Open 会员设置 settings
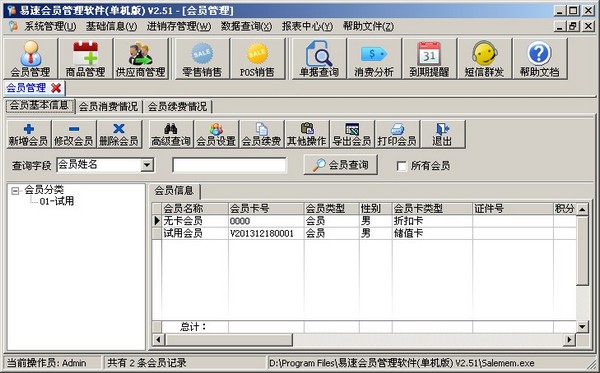This screenshot has width=600, height=373. [x=216, y=134]
